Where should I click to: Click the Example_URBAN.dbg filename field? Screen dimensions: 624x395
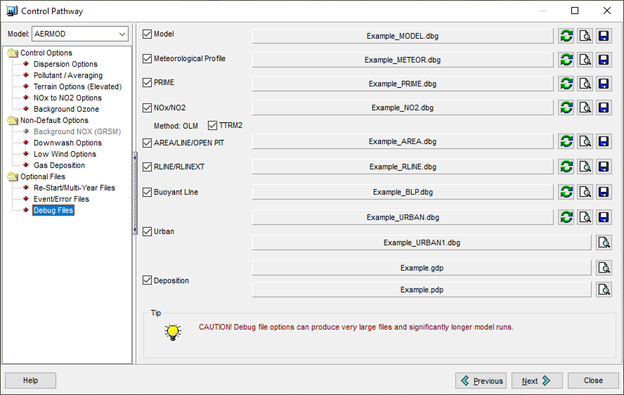402,217
